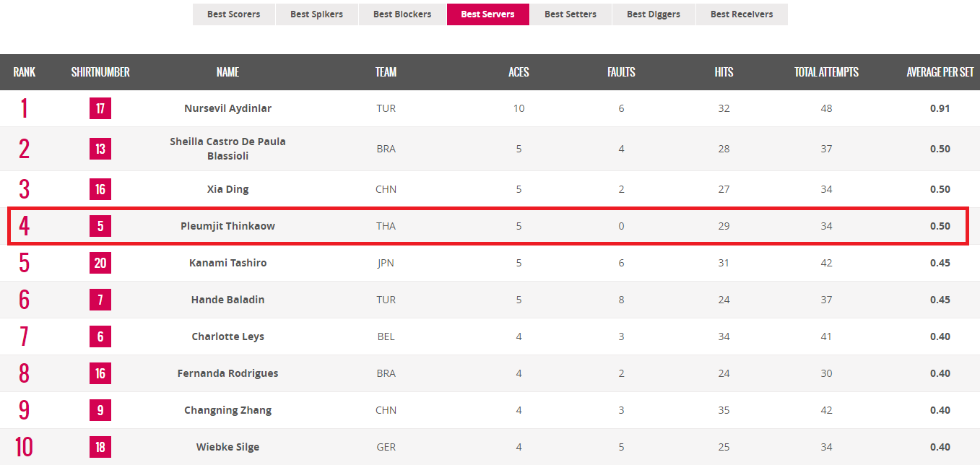This screenshot has height=465, width=980.
Task: Click the RANK column header
Action: pyautogui.click(x=24, y=72)
